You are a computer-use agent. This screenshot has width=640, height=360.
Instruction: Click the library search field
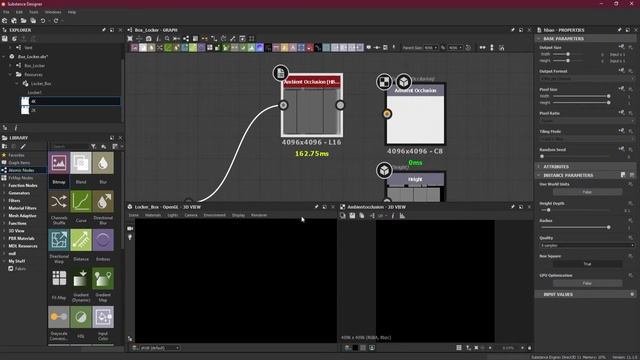[69, 146]
